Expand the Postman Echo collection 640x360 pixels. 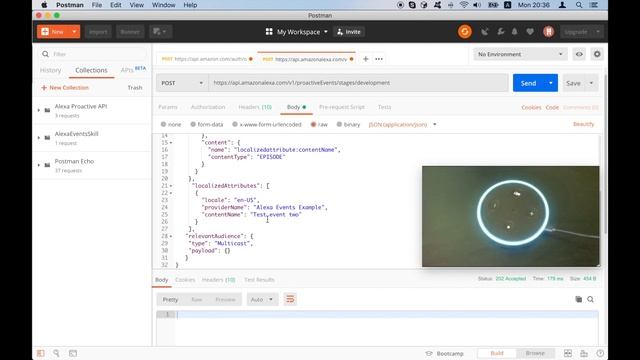point(39,165)
